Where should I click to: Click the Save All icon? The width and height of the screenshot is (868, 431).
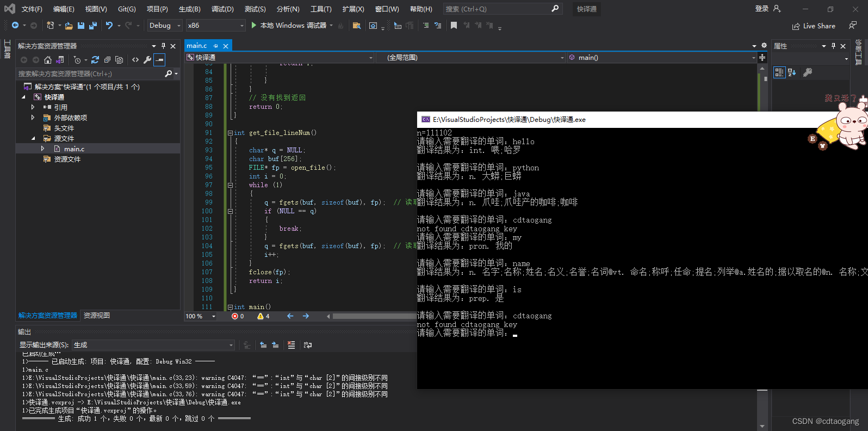[x=93, y=26]
